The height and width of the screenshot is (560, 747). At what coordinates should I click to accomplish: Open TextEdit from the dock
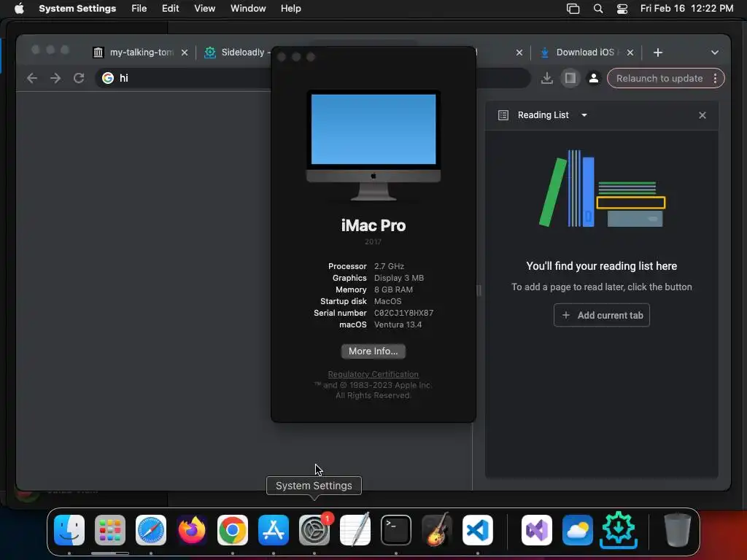[x=355, y=530]
